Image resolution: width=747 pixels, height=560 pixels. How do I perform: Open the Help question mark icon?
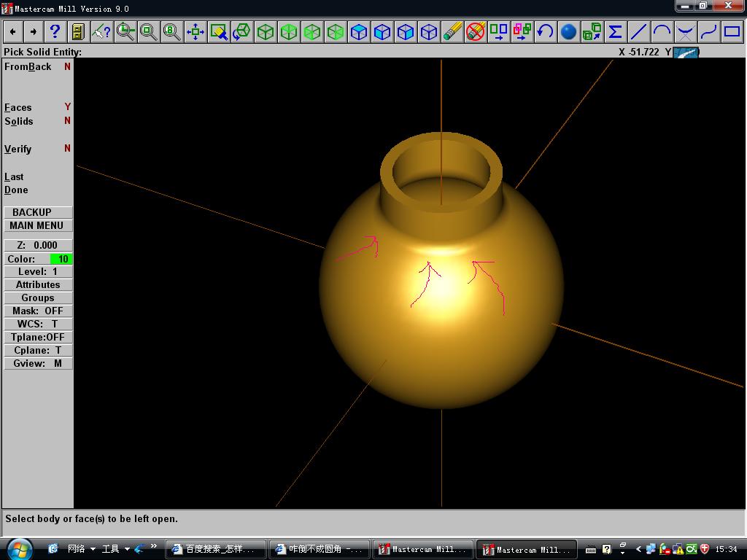coord(55,32)
